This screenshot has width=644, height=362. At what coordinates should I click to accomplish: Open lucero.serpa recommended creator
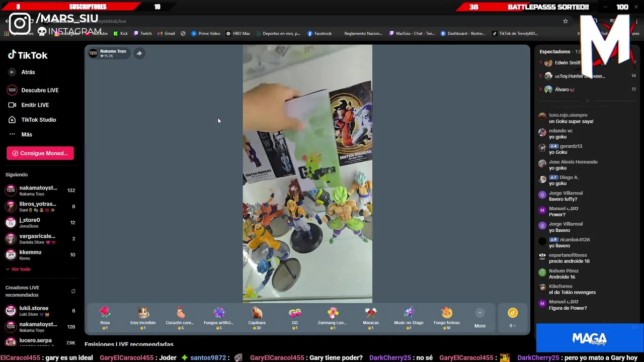pos(40,343)
